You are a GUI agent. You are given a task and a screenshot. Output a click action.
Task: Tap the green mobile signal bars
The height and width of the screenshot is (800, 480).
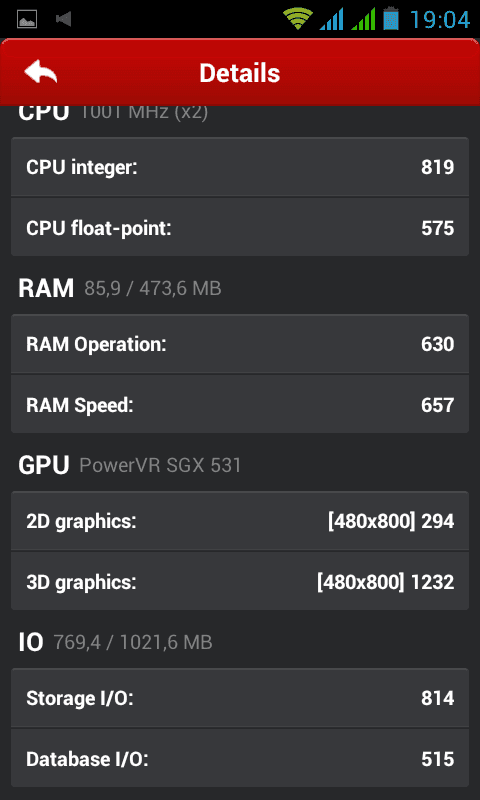coord(363,19)
